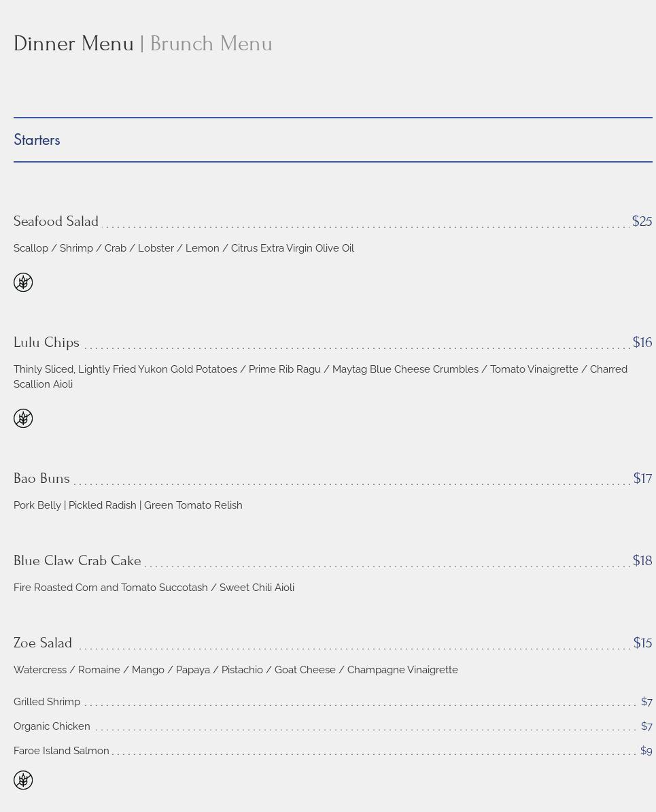Screen dimensions: 656x812
Task: Click the Blue Claw Crab Cake title
Action: 77,561
